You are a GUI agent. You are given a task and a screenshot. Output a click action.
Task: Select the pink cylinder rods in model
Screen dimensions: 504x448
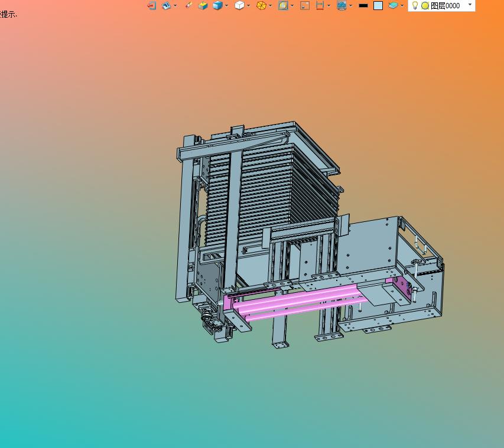coord(299,300)
